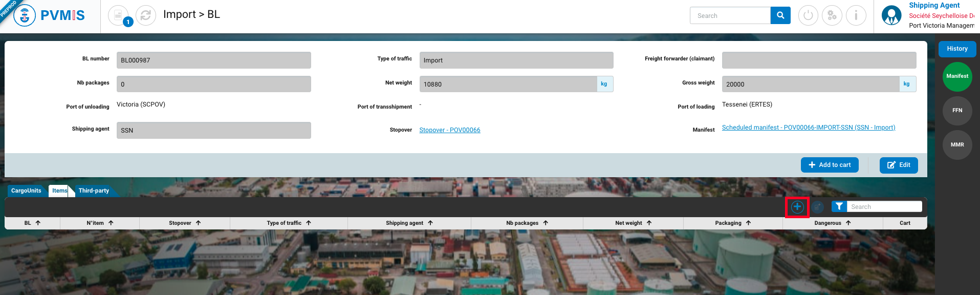980x295 pixels.
Task: Open settings gears icon
Action: pyautogui.click(x=832, y=15)
